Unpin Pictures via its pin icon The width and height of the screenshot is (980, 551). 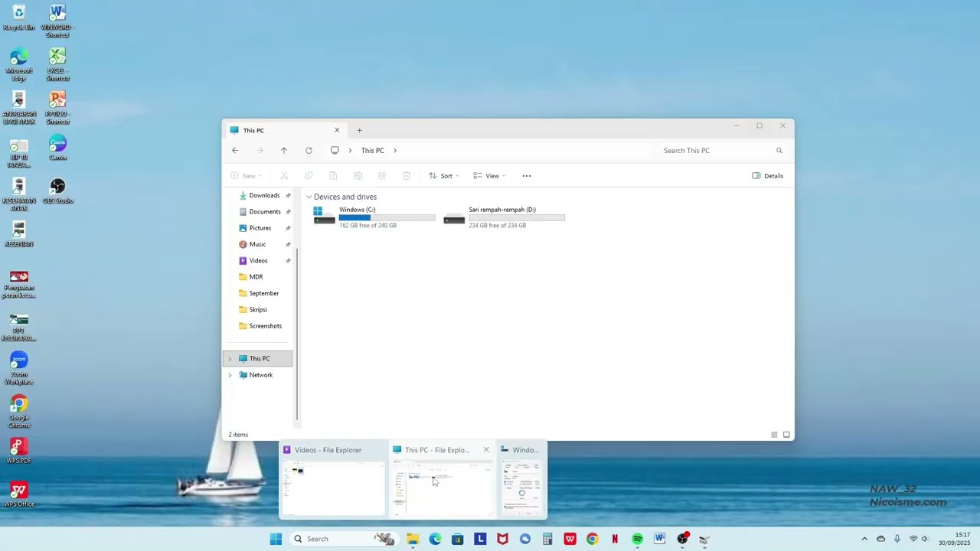click(288, 228)
